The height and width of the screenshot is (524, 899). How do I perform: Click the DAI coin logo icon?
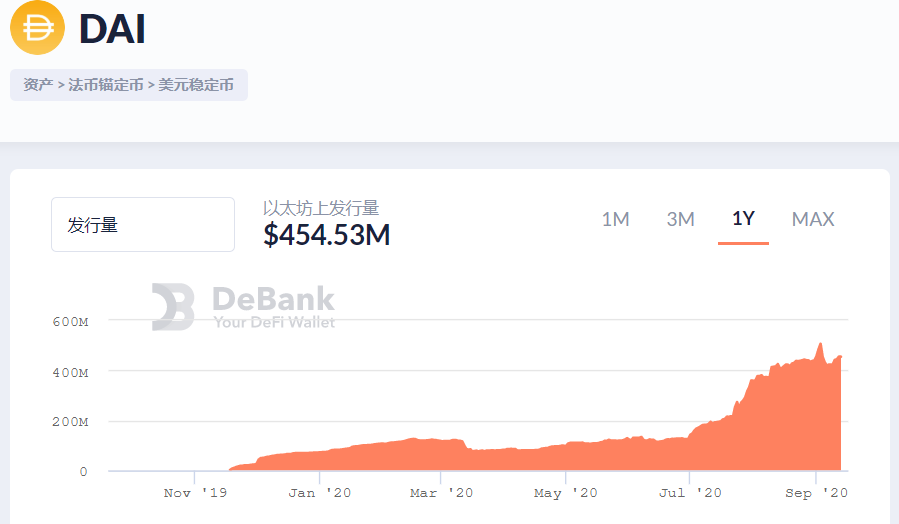[37, 28]
